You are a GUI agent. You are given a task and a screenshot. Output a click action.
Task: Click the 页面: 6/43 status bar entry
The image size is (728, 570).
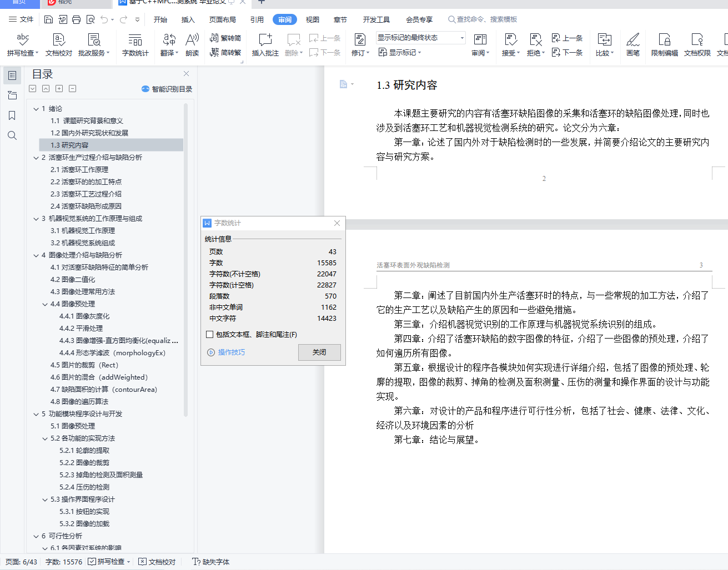22,562
